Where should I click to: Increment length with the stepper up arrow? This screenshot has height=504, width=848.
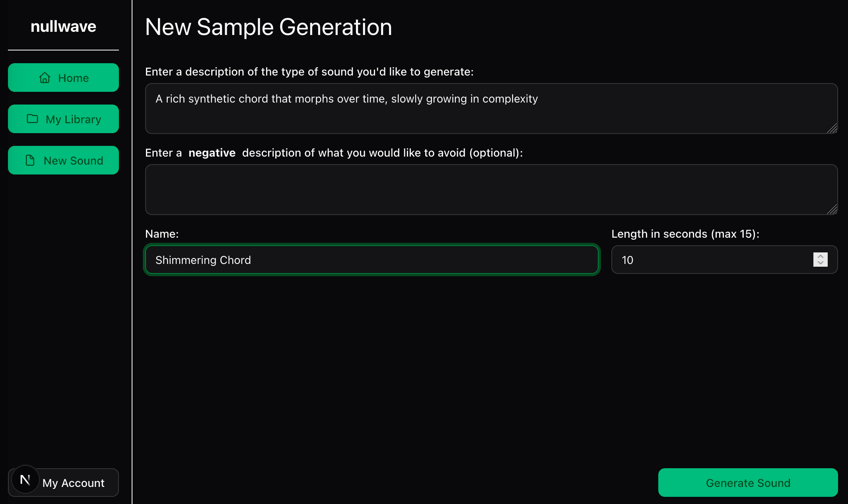(820, 256)
